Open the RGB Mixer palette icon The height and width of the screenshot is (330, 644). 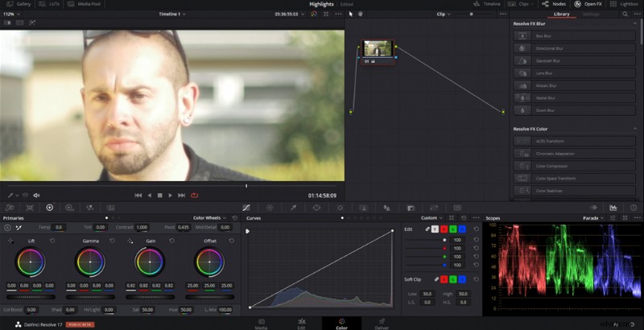(x=90, y=208)
